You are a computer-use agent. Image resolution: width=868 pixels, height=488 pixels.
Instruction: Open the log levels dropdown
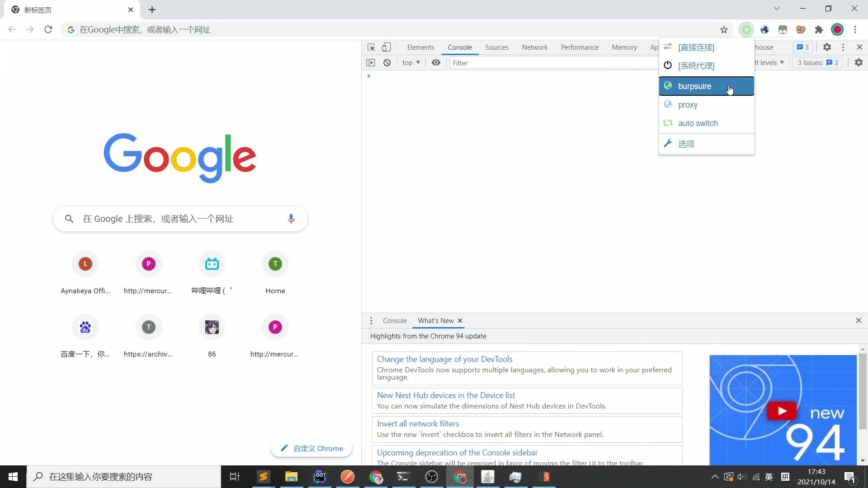click(x=769, y=63)
